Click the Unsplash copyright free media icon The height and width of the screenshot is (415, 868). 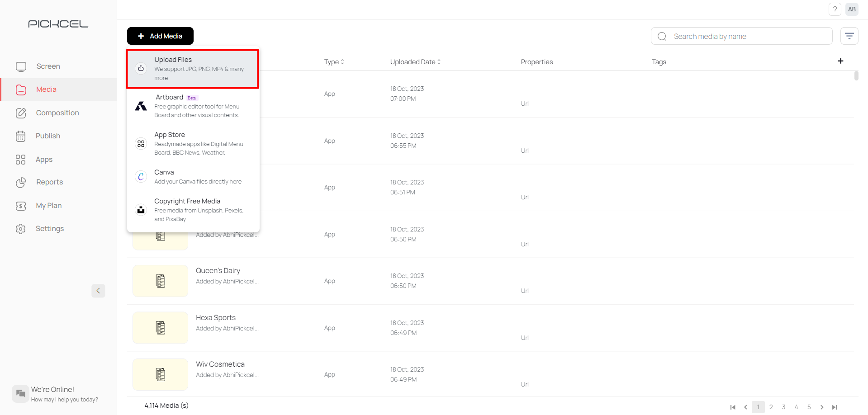click(141, 210)
